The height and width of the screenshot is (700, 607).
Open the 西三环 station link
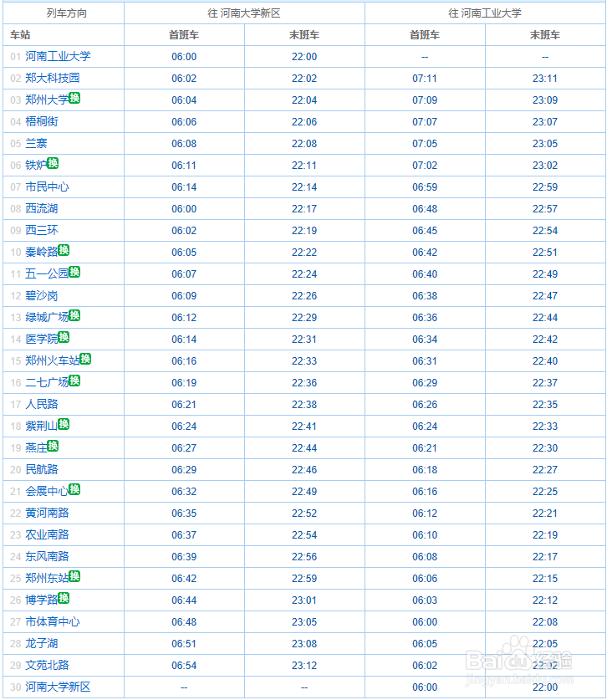click(x=42, y=230)
